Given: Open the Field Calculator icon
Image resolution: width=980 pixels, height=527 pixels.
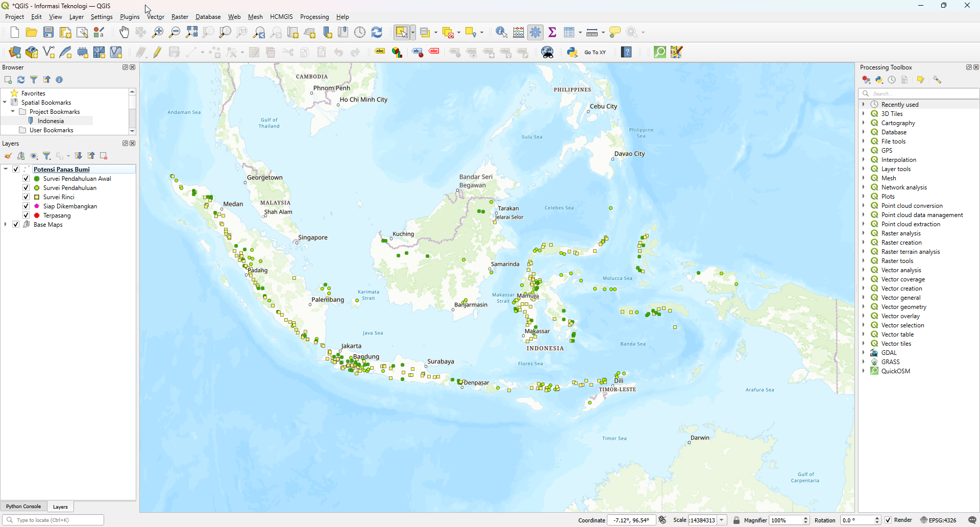Looking at the screenshot, I should point(519,33).
